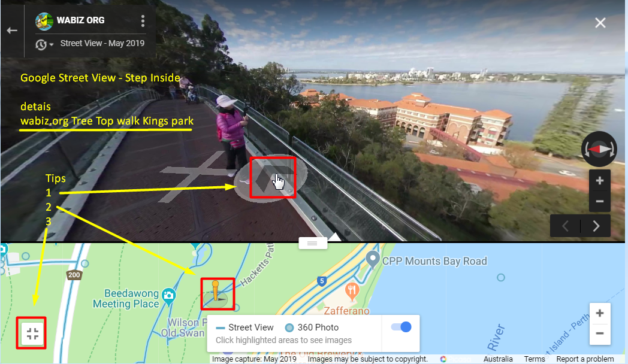The image size is (628, 364).
Task: Zoom in the Street View image
Action: (x=600, y=180)
